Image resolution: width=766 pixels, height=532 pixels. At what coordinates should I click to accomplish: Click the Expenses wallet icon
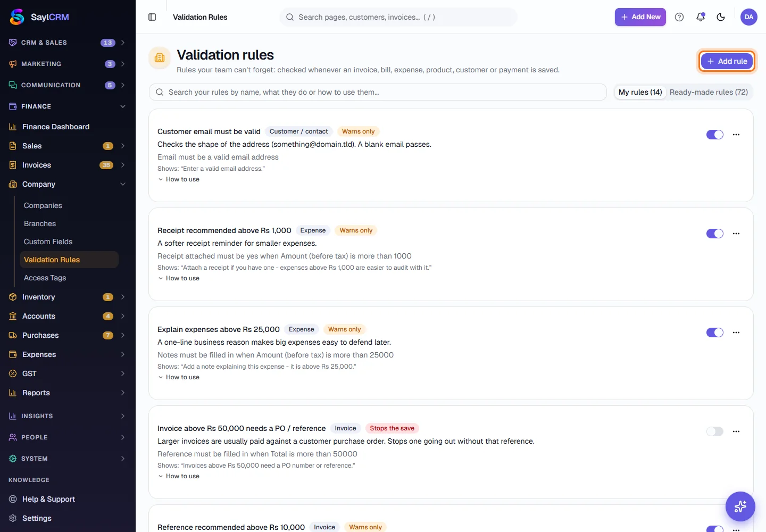coord(13,354)
